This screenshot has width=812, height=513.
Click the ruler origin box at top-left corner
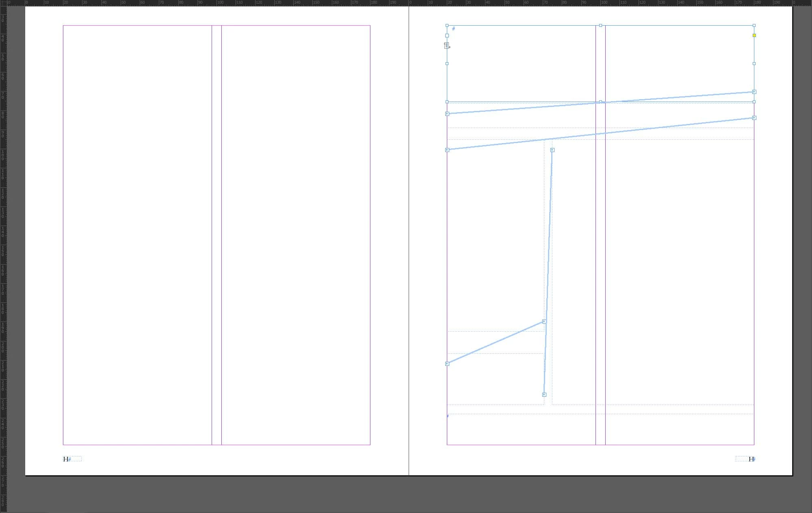click(3, 2)
